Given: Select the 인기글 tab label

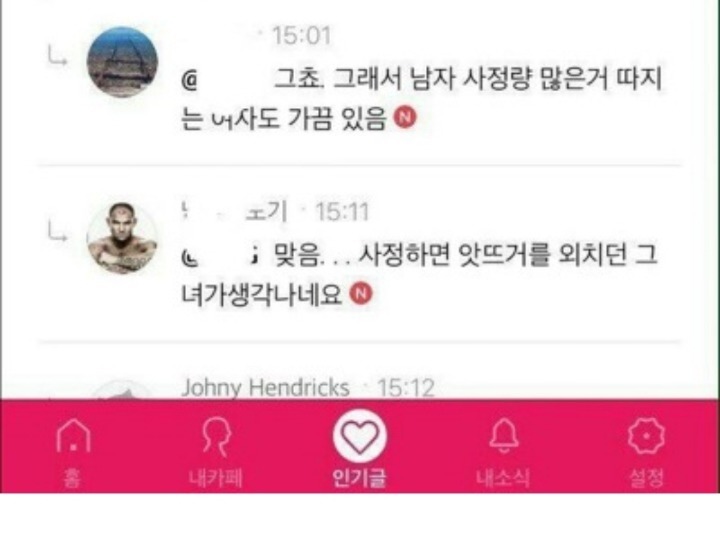Looking at the screenshot, I should 360,478.
